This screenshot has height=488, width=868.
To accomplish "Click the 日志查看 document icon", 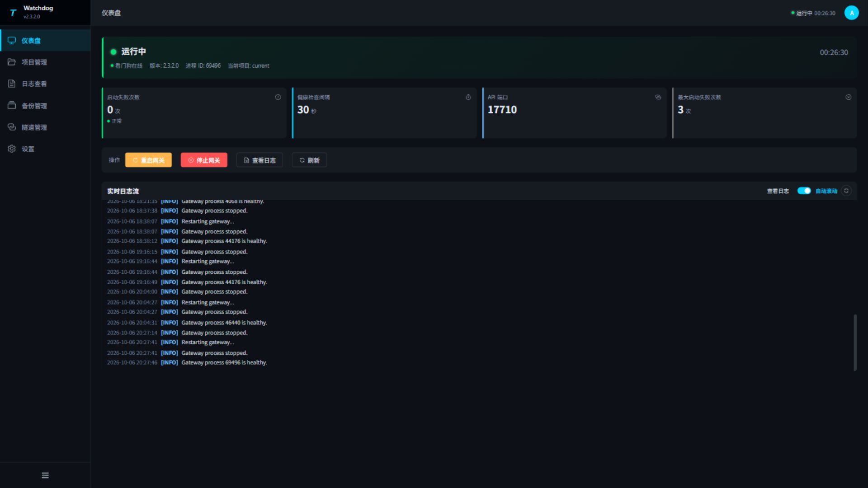I will (12, 84).
